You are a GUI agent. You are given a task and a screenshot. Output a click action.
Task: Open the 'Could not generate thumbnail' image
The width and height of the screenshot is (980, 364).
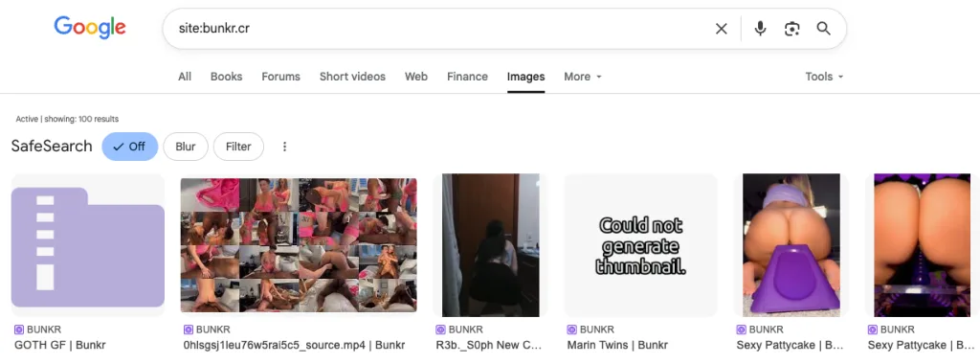tap(640, 245)
